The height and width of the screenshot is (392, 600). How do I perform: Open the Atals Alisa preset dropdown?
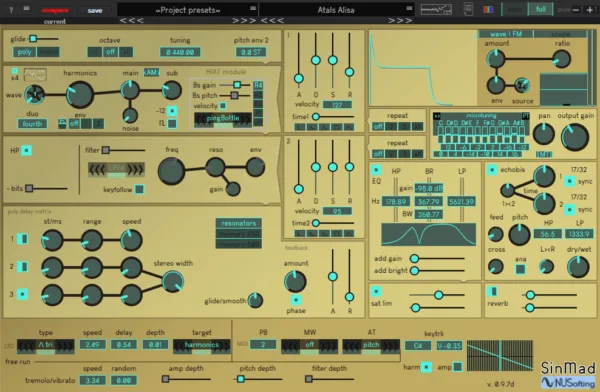click(336, 10)
